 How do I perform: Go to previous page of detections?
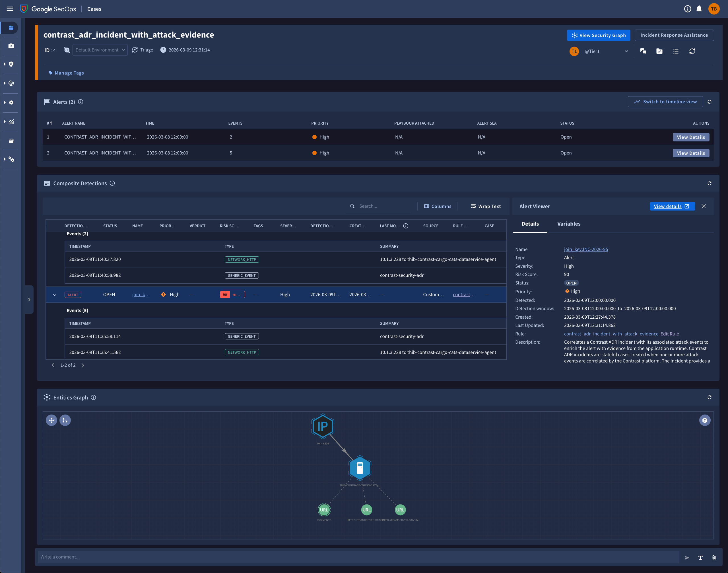[x=53, y=365]
